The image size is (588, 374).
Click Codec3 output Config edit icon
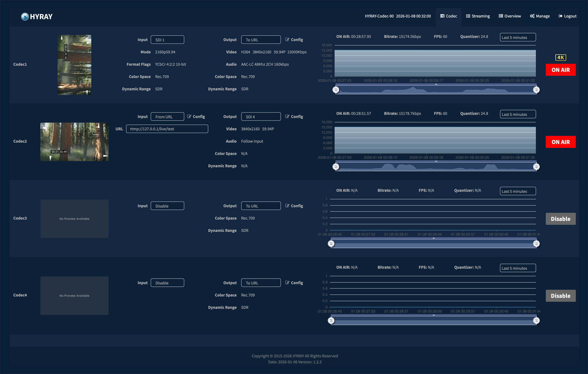tap(287, 206)
